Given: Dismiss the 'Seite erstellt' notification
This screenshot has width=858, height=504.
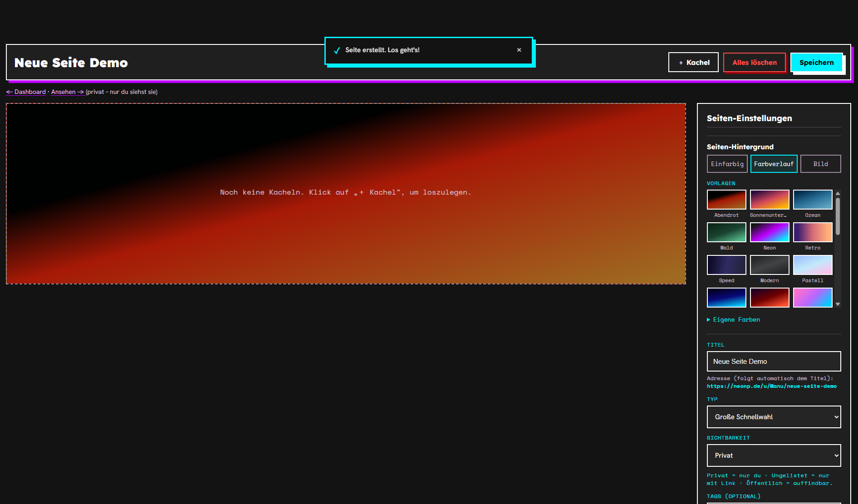Looking at the screenshot, I should (x=519, y=50).
